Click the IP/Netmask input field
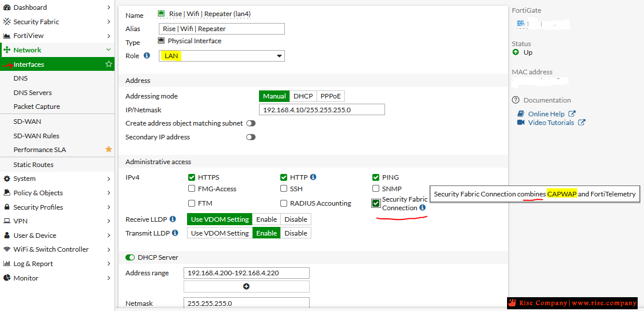The width and height of the screenshot is (644, 311). pyautogui.click(x=322, y=109)
